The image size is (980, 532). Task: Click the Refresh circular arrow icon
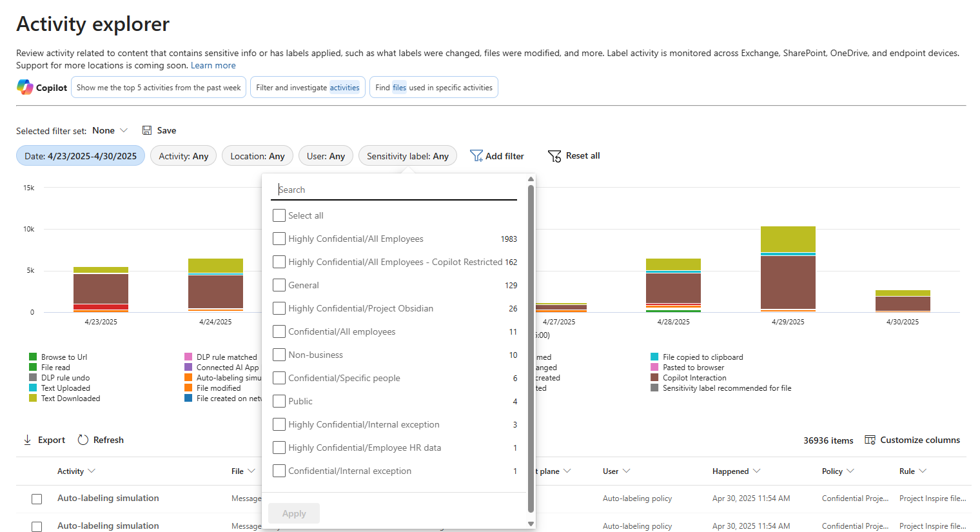coord(83,440)
